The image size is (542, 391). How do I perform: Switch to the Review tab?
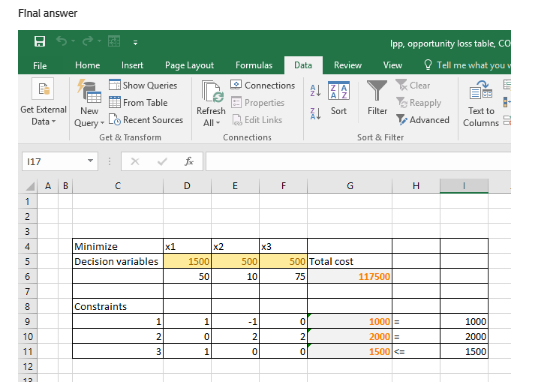(348, 65)
